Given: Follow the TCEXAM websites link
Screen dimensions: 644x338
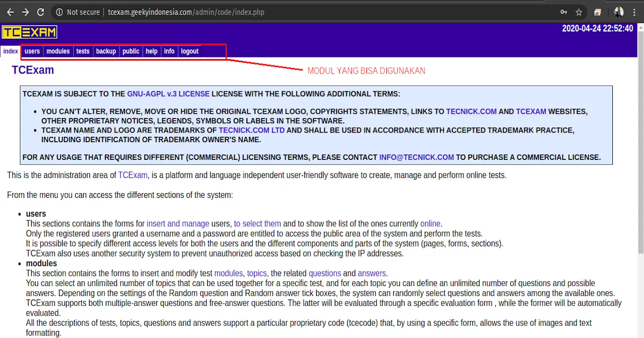Looking at the screenshot, I should point(531,112).
